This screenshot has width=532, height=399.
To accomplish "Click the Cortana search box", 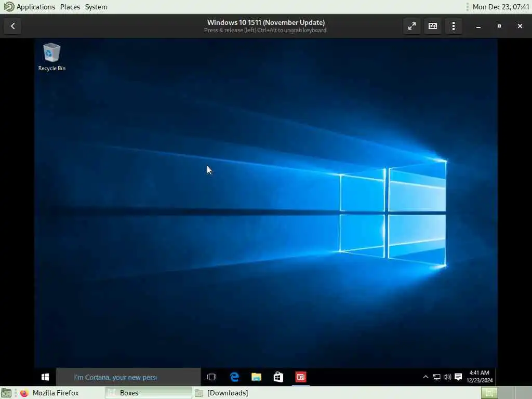I will point(129,377).
